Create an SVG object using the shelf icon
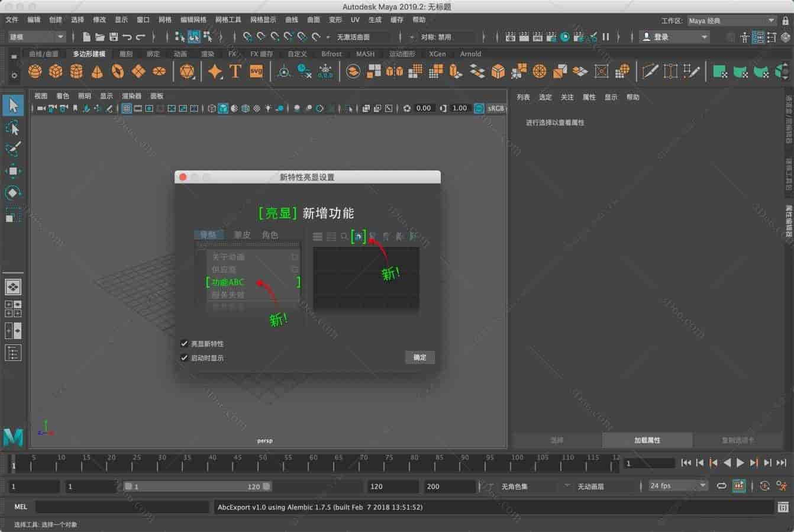794x532 pixels. tap(256, 71)
